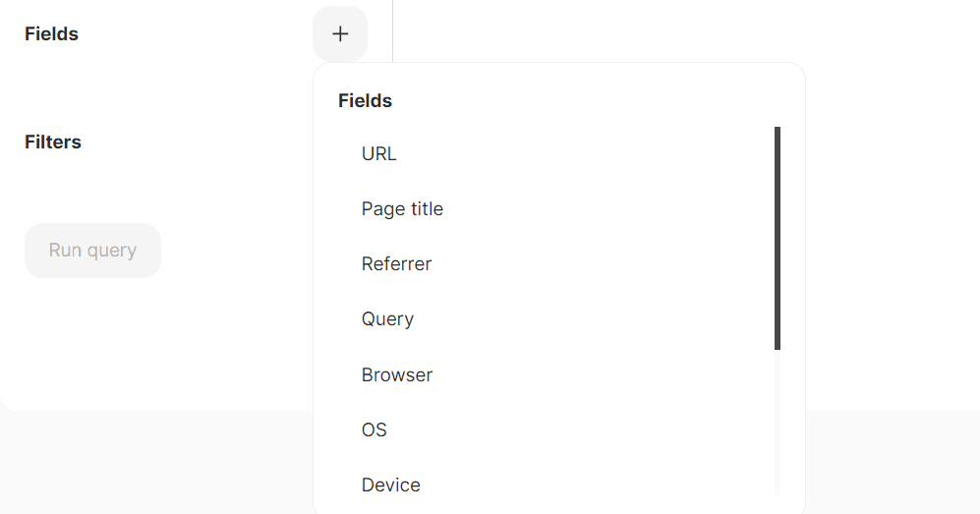Click the Filters section label
The width and height of the screenshot is (980, 514).
pyautogui.click(x=53, y=143)
